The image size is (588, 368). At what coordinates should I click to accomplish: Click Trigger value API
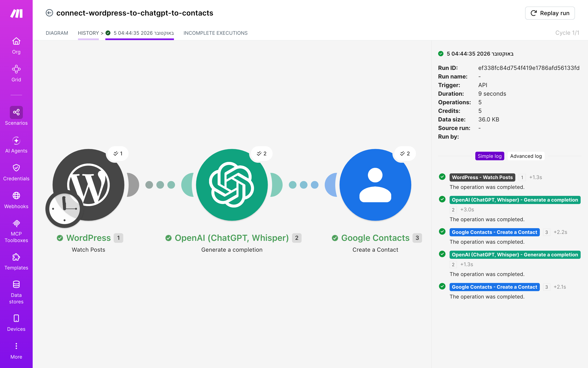coord(483,85)
